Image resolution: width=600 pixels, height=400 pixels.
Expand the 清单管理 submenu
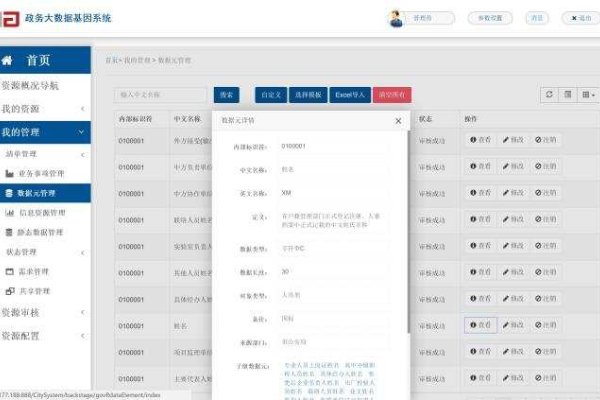pos(45,154)
